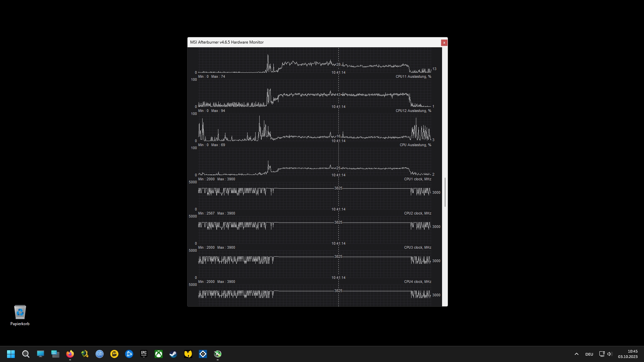The image size is (644, 362).
Task: Launch Battle.net from the taskbar
Action: coord(129,354)
